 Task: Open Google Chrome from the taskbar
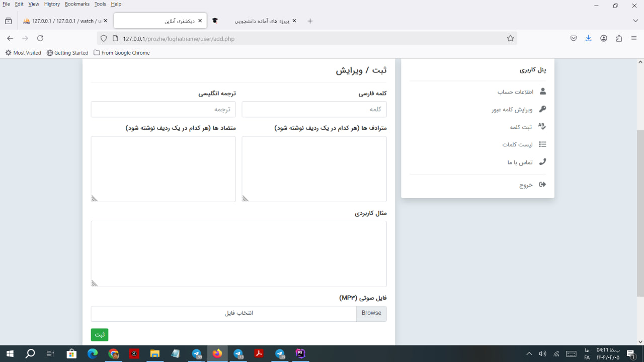113,353
